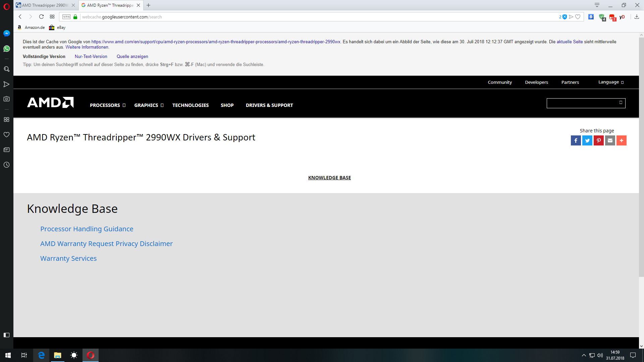Viewport: 644px width, 362px height.
Task: Share page on Facebook
Action: [576, 140]
